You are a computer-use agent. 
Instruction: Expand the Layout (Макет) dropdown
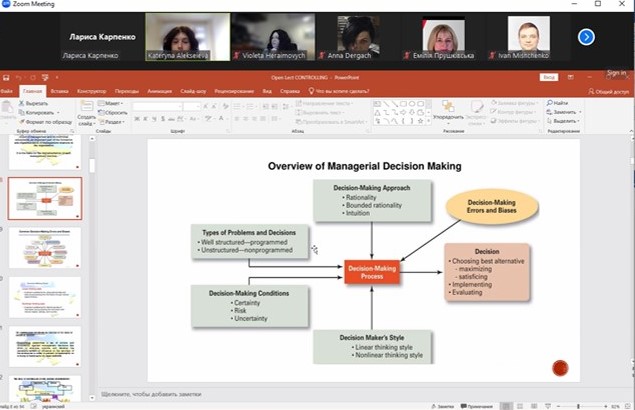pos(114,103)
